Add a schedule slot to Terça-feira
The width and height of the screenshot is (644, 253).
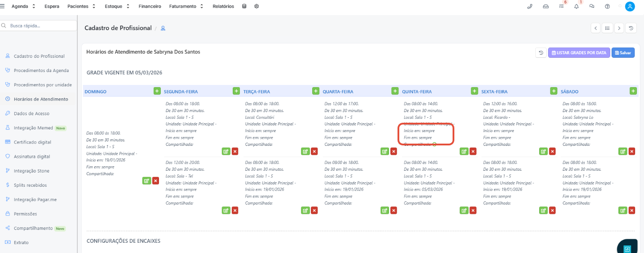(x=316, y=91)
